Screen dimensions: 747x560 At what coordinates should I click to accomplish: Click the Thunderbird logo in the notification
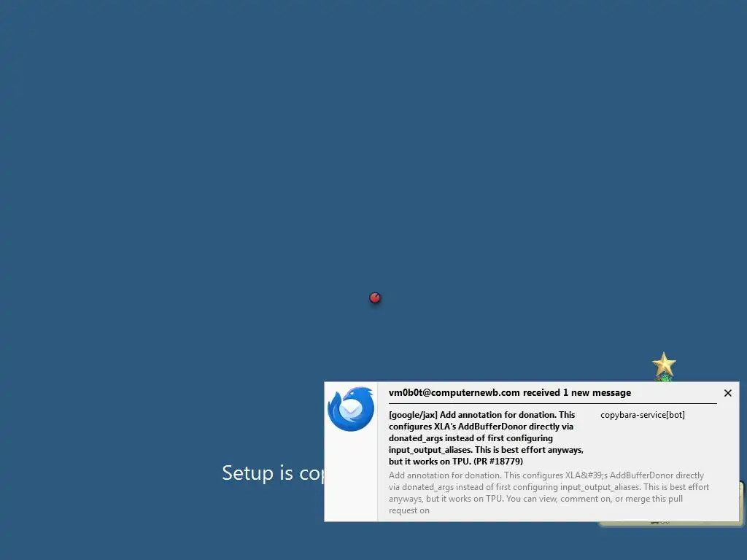pyautogui.click(x=351, y=409)
